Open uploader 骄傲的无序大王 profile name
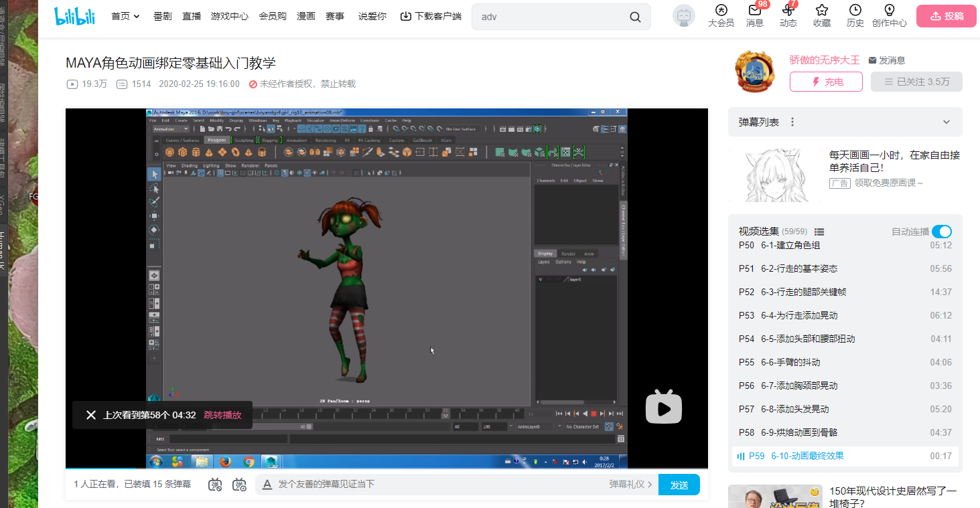 [x=825, y=60]
